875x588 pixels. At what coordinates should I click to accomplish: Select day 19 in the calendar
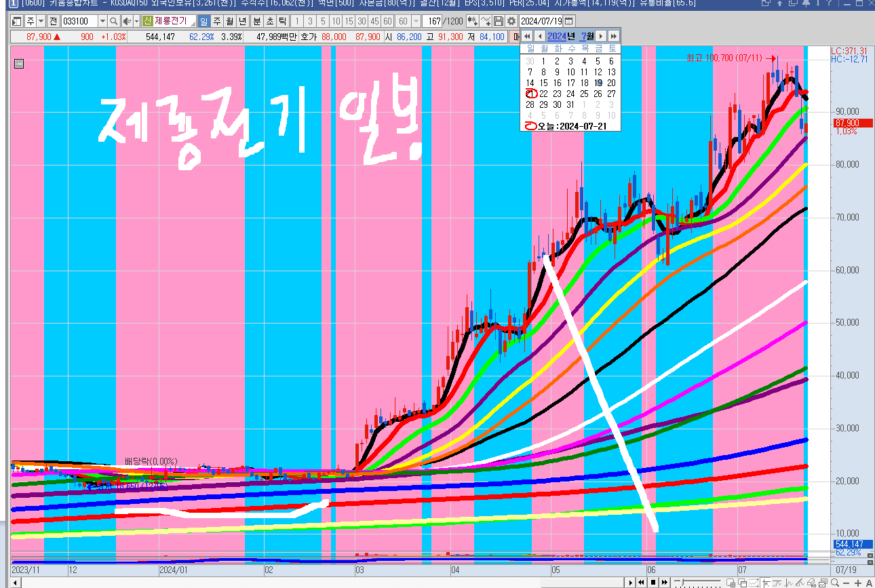[x=598, y=83]
